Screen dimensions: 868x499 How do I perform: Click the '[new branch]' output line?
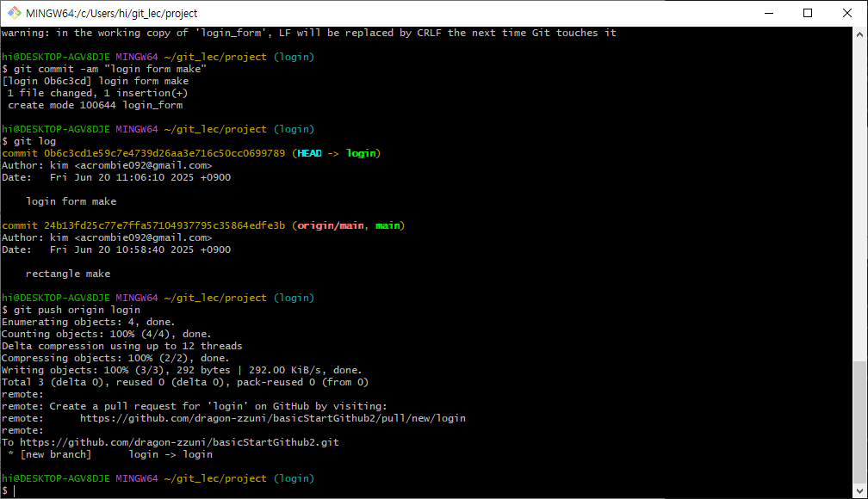click(x=111, y=454)
